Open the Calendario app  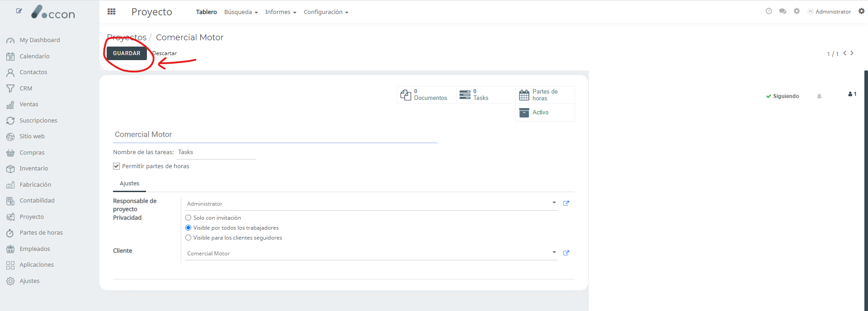pos(34,57)
